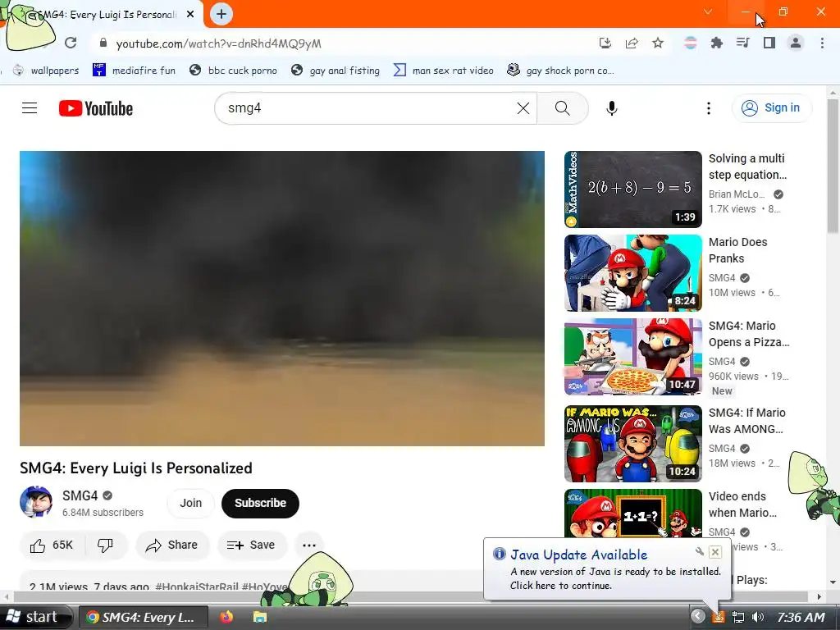
Task: Click the Join button
Action: [x=190, y=503]
